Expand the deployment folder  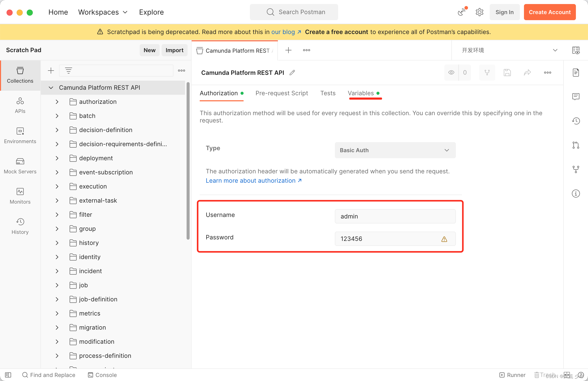click(57, 158)
